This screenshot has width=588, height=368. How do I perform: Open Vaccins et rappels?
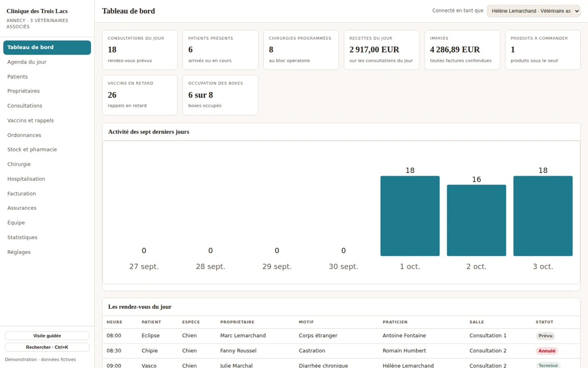(47, 121)
